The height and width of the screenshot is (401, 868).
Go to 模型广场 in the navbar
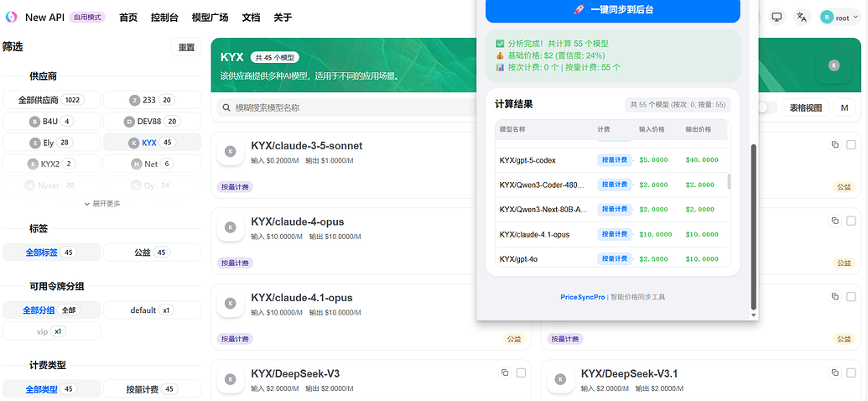tap(210, 18)
